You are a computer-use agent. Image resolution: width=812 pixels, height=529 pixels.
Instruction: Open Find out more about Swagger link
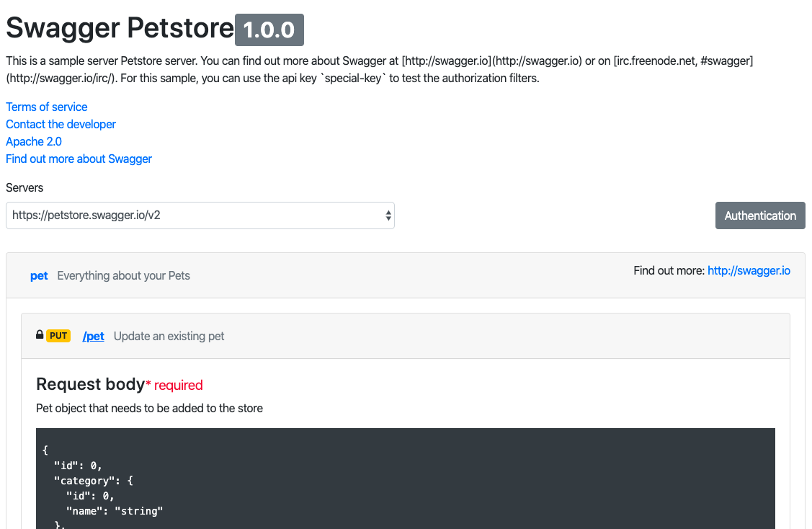(79, 159)
